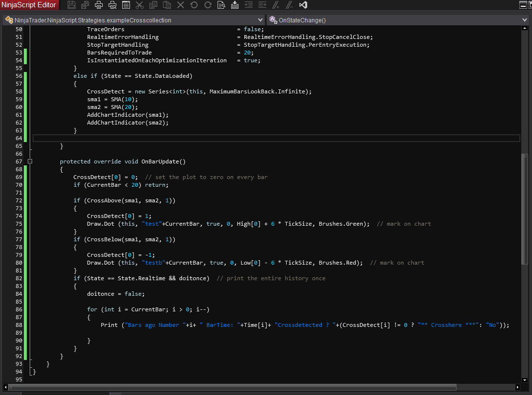Open the OnStateChange() member dropdown
532x395 pixels.
pos(397,20)
